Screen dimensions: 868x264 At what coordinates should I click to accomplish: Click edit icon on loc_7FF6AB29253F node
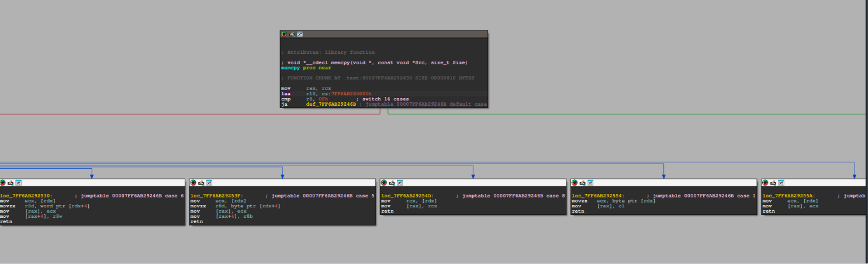click(201, 183)
